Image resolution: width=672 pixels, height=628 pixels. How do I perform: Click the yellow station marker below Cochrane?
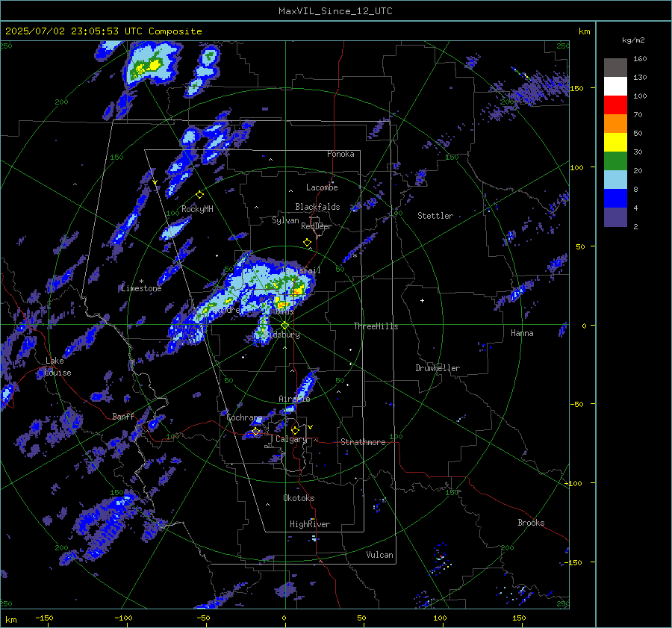255,432
